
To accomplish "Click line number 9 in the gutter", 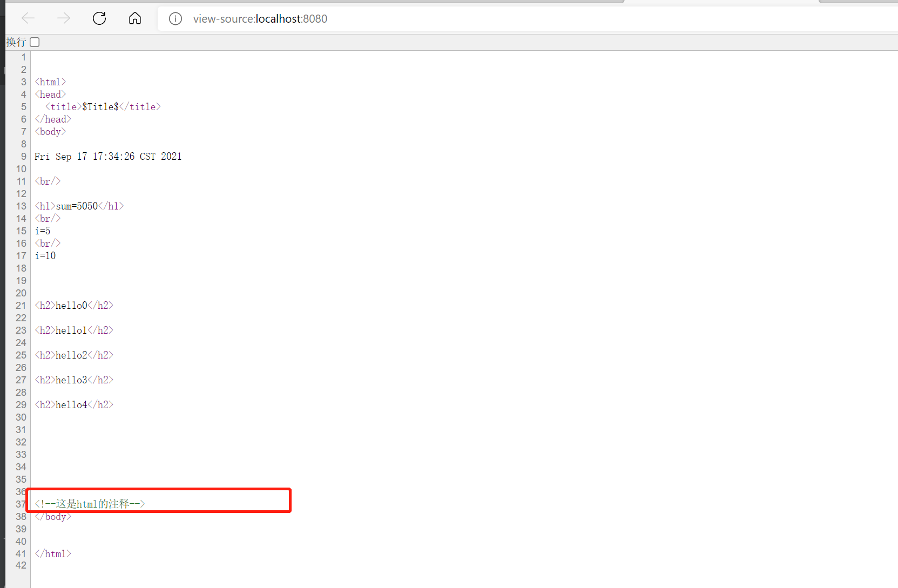I will click(x=24, y=157).
